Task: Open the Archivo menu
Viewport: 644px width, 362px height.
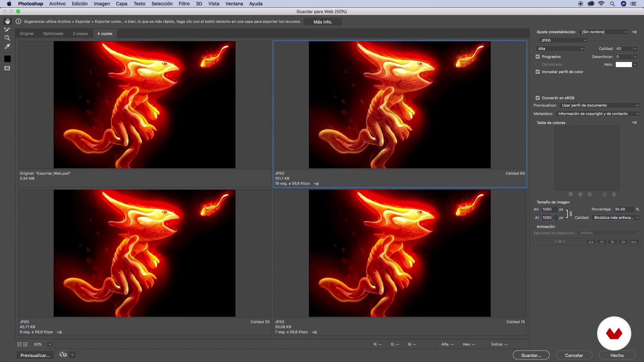Action: (x=57, y=4)
